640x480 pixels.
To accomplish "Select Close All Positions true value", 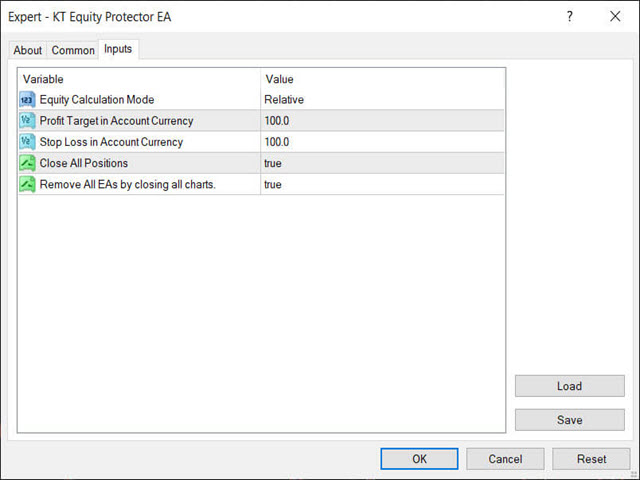I will 382,163.
